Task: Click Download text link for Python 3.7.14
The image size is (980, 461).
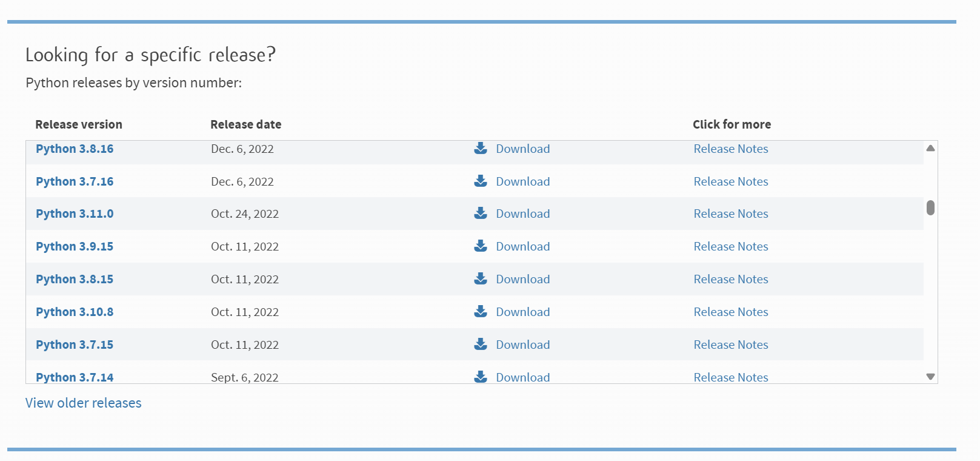Action: tap(523, 377)
